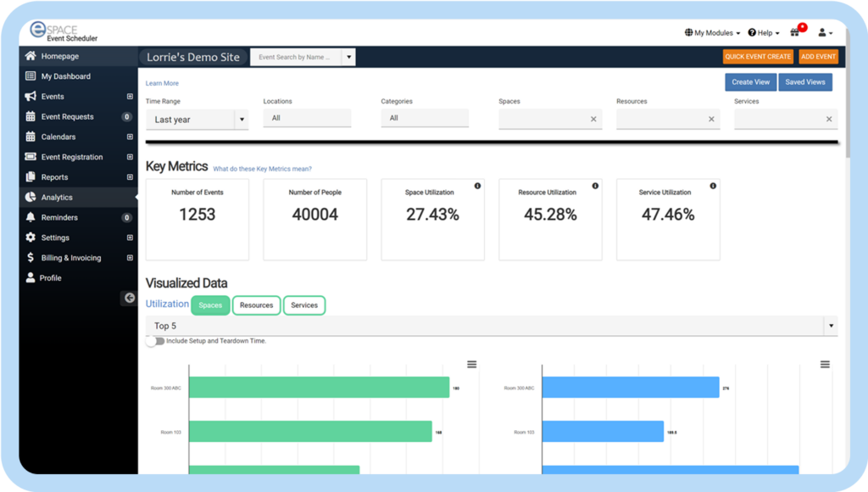Clear the Spaces filter with X

pyautogui.click(x=593, y=120)
